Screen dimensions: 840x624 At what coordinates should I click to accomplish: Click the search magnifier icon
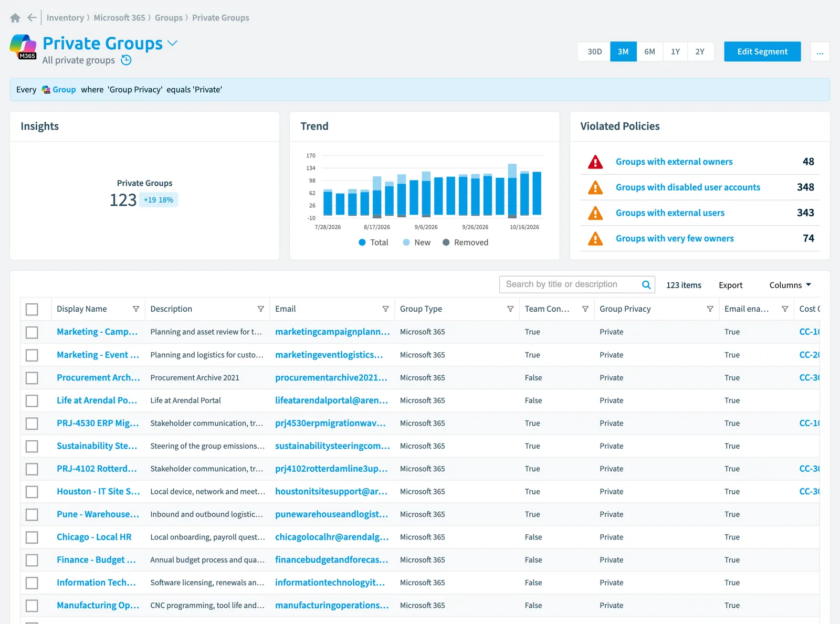pyautogui.click(x=646, y=284)
